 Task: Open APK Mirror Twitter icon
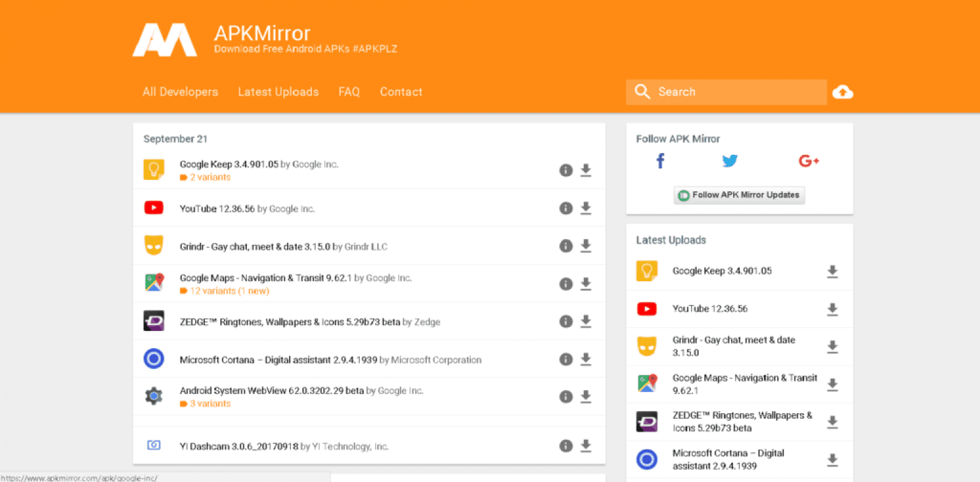pos(730,161)
